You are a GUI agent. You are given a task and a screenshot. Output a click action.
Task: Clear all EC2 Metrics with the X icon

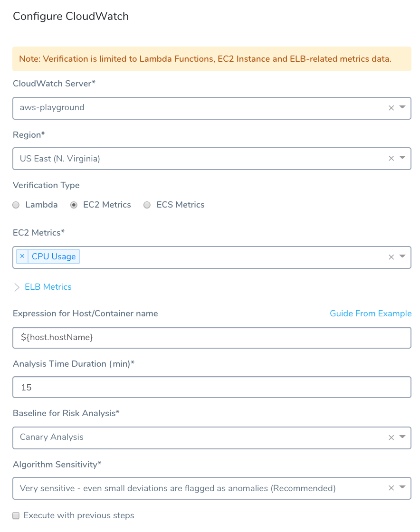click(x=391, y=257)
